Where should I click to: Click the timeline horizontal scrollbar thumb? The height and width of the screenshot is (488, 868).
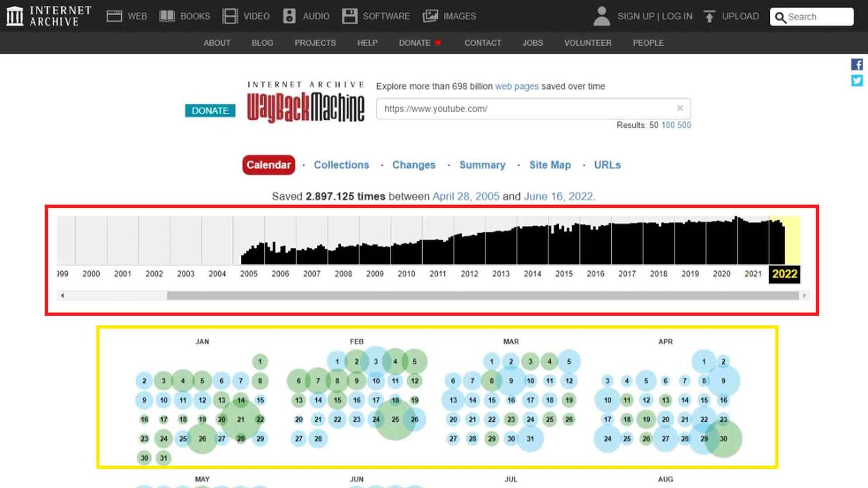(483, 296)
